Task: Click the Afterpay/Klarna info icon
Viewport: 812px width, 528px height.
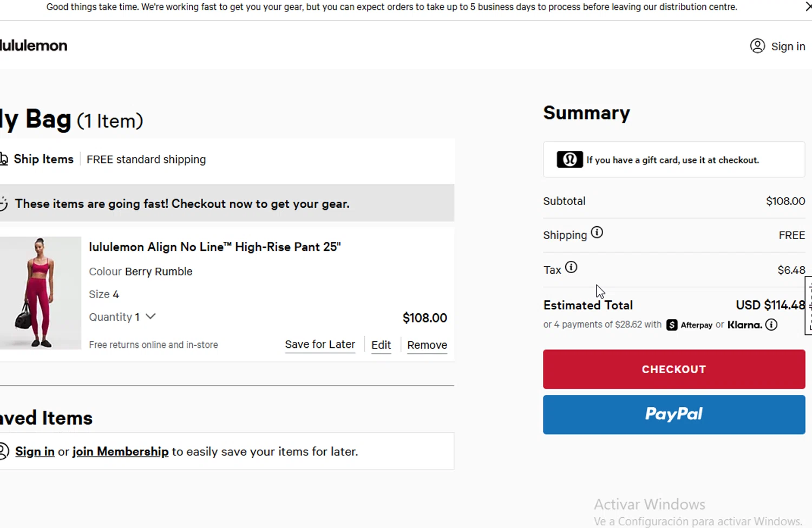Action: point(771,325)
